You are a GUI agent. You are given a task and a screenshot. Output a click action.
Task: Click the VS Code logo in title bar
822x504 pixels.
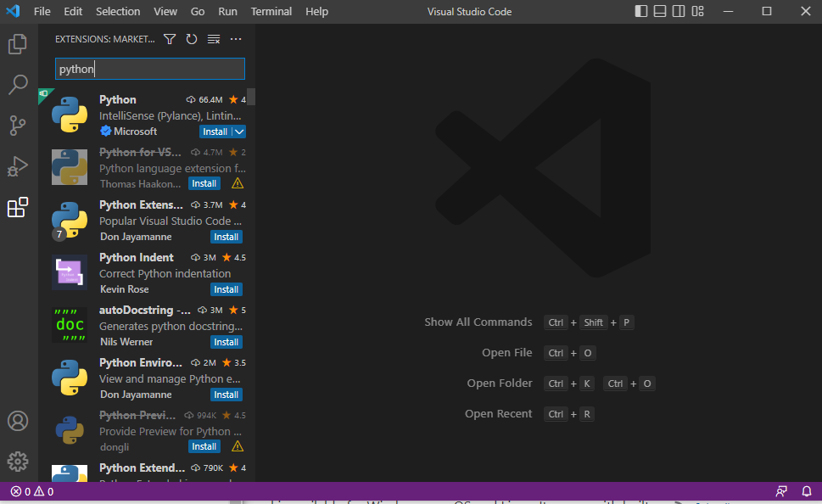click(x=13, y=11)
